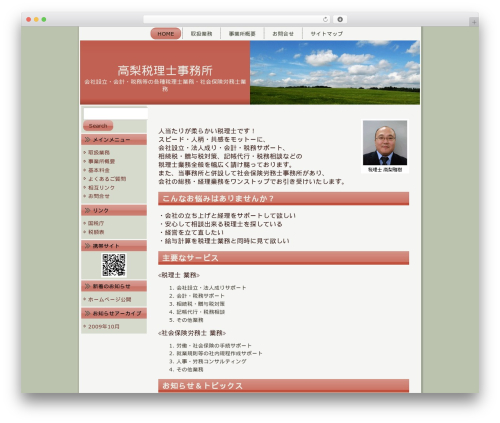
Task: Click service item 3 under 税理士 業務
Action: tap(200, 304)
